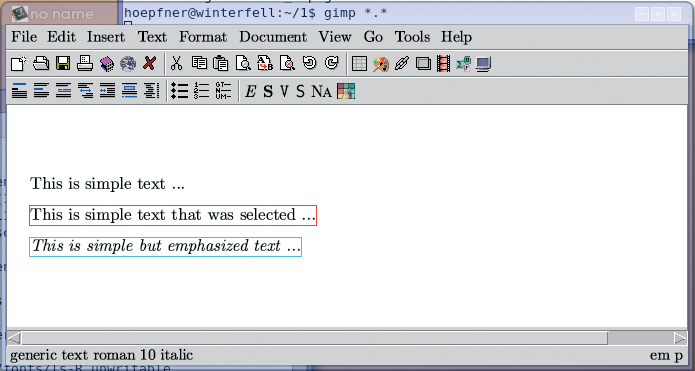This screenshot has width=695, height=371.
Task: Save the document with the floppy icon
Action: (63, 64)
